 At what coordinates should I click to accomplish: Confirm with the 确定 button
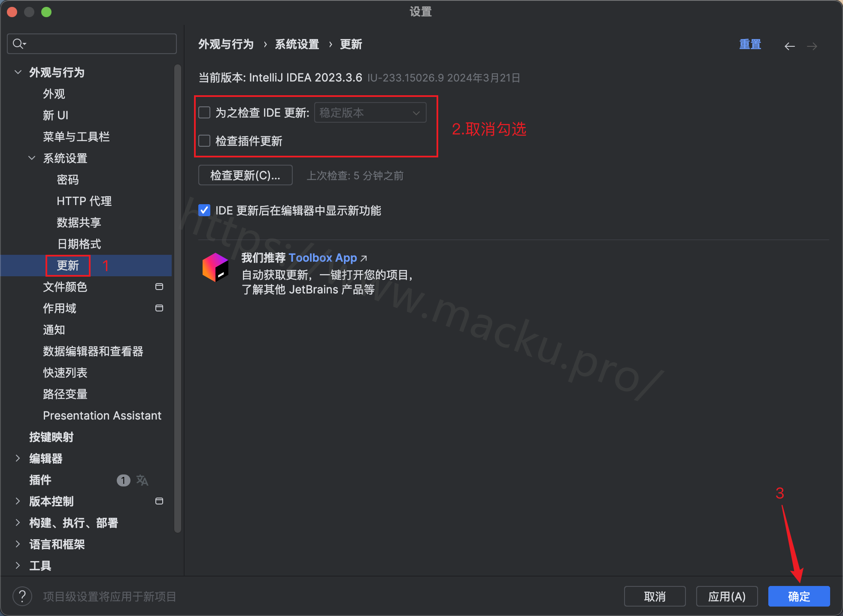(799, 596)
